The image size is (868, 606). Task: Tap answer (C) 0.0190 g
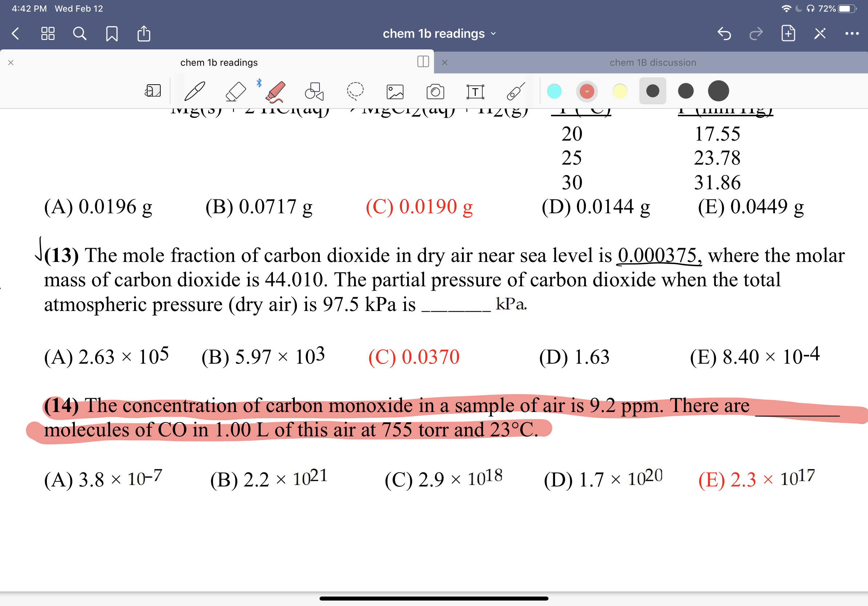(419, 207)
